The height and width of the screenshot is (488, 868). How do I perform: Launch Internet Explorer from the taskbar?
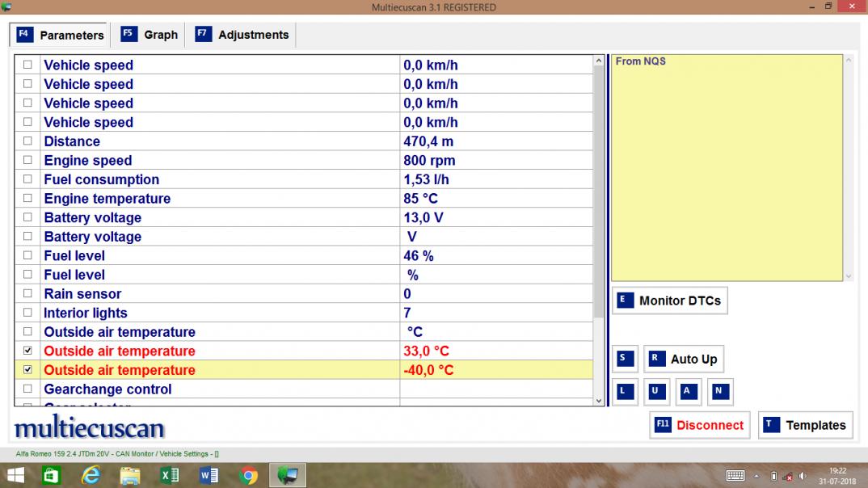91,475
